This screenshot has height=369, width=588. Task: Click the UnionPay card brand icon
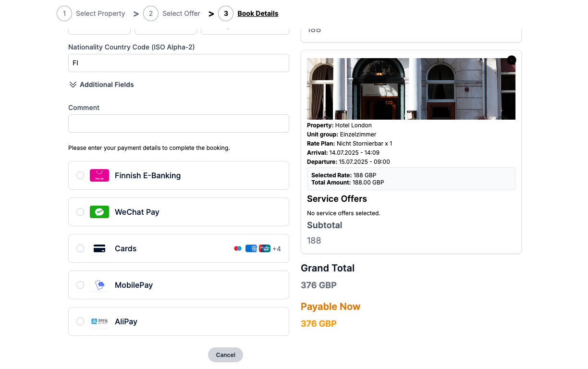(265, 248)
